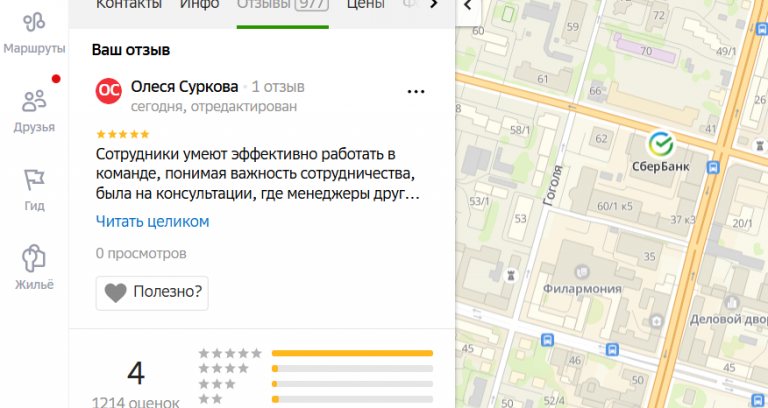Click building 37 к3 label on map
The width and height of the screenshot is (768, 408).
(683, 220)
